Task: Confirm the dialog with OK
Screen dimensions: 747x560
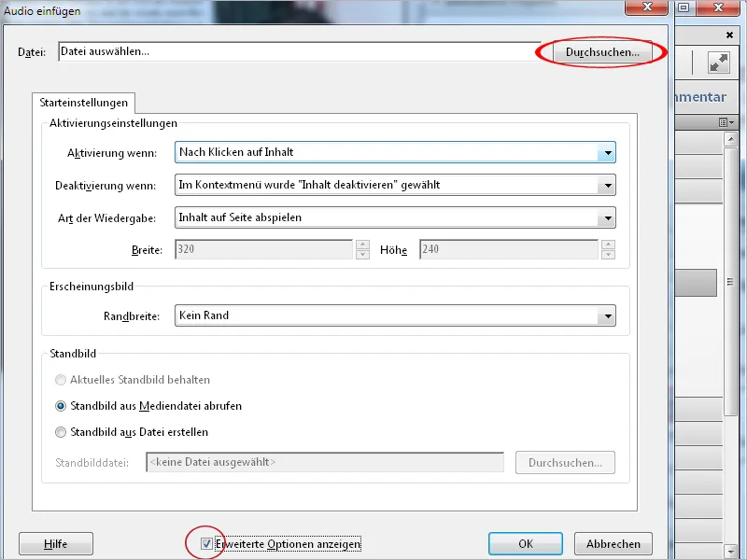Action: tap(526, 544)
